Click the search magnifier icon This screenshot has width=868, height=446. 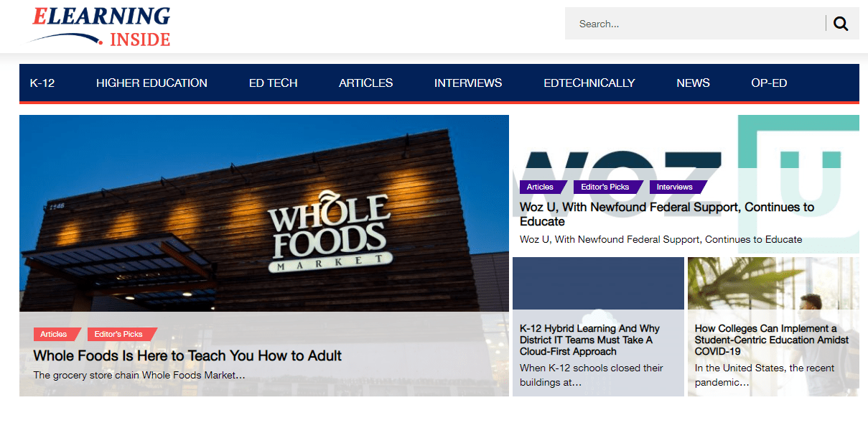tap(840, 23)
